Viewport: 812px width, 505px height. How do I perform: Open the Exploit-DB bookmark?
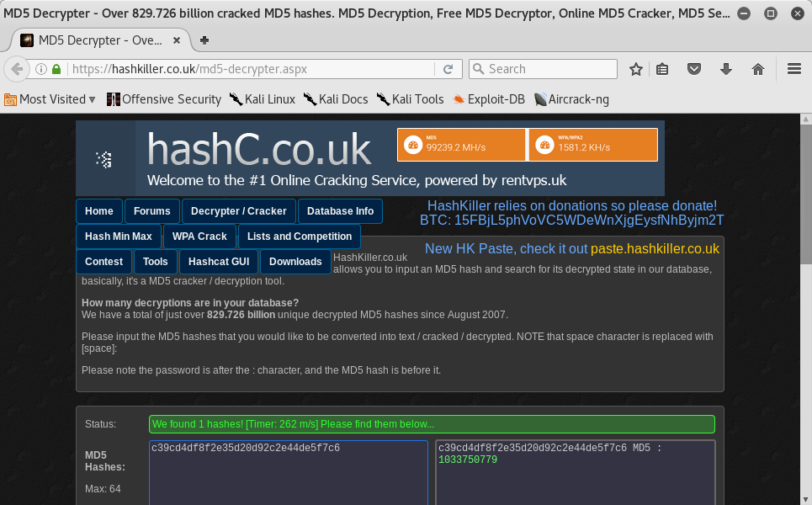tap(488, 99)
